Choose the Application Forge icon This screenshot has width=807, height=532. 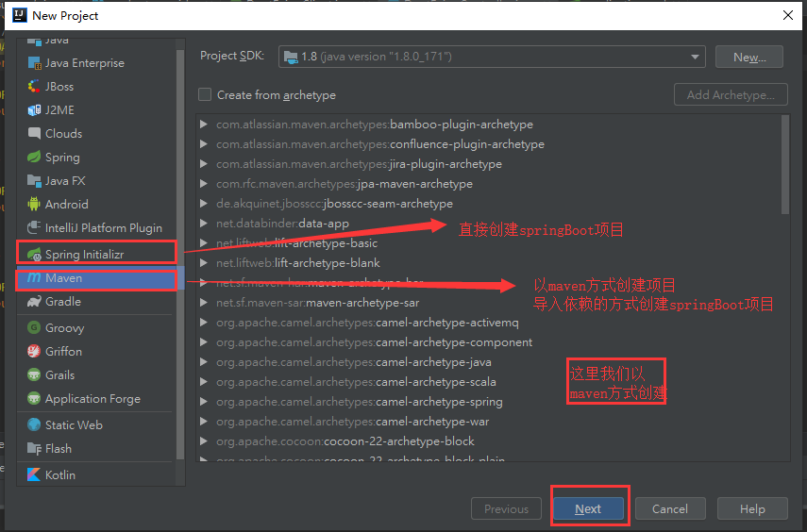(34, 399)
